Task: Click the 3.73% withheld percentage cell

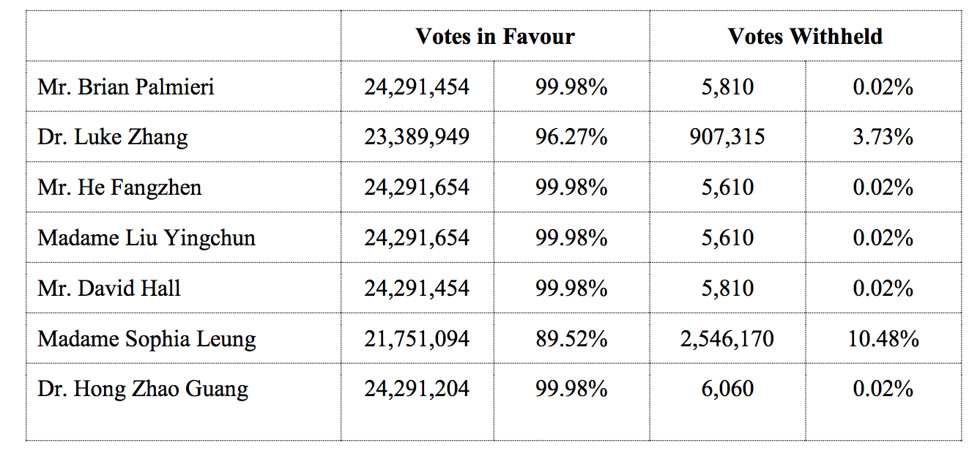Action: (x=883, y=137)
